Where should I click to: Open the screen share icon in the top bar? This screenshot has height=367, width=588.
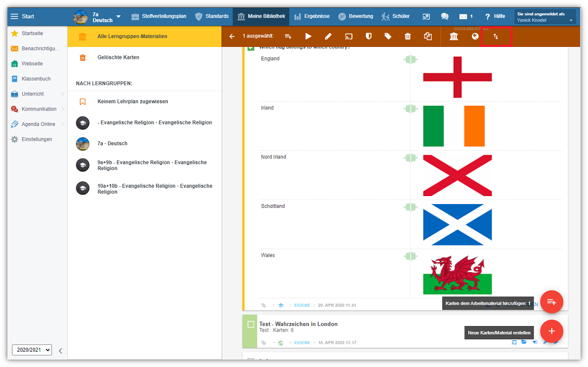pyautogui.click(x=426, y=16)
